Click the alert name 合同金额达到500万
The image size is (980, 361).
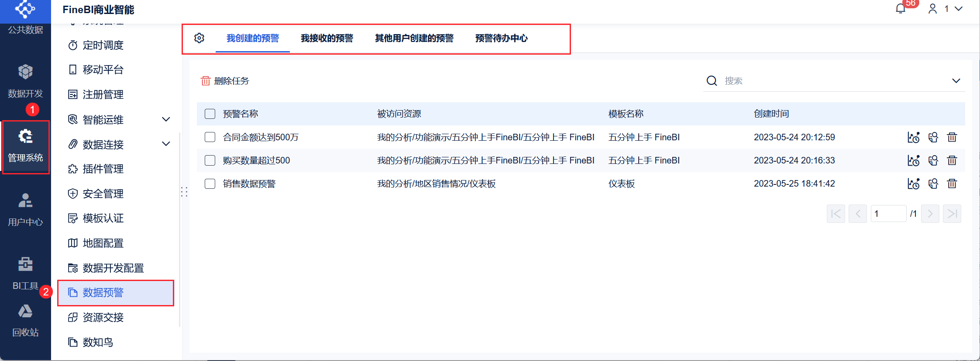click(261, 137)
